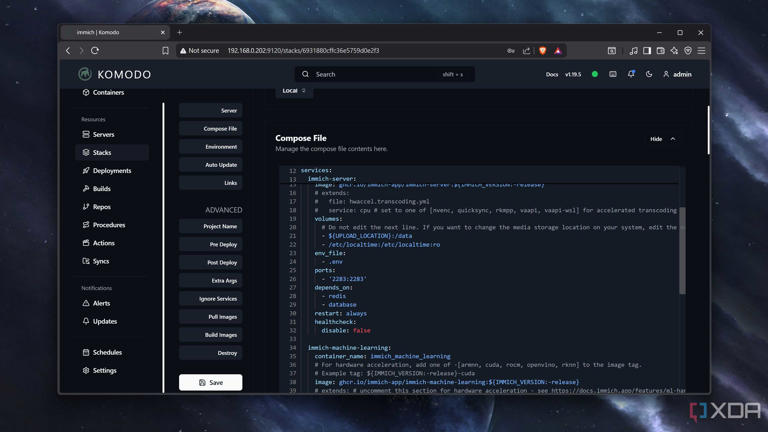
Task: Open the Local server dropdown
Action: (x=293, y=91)
